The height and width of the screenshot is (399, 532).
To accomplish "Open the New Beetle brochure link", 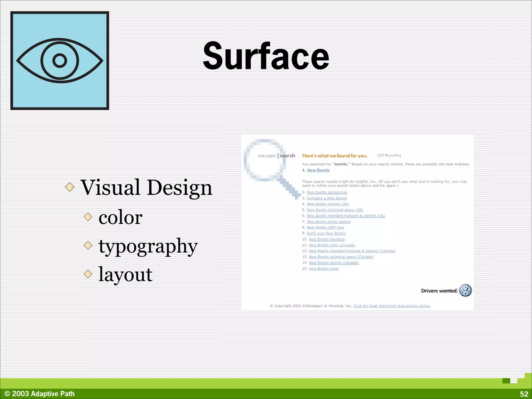I will 327,239.
